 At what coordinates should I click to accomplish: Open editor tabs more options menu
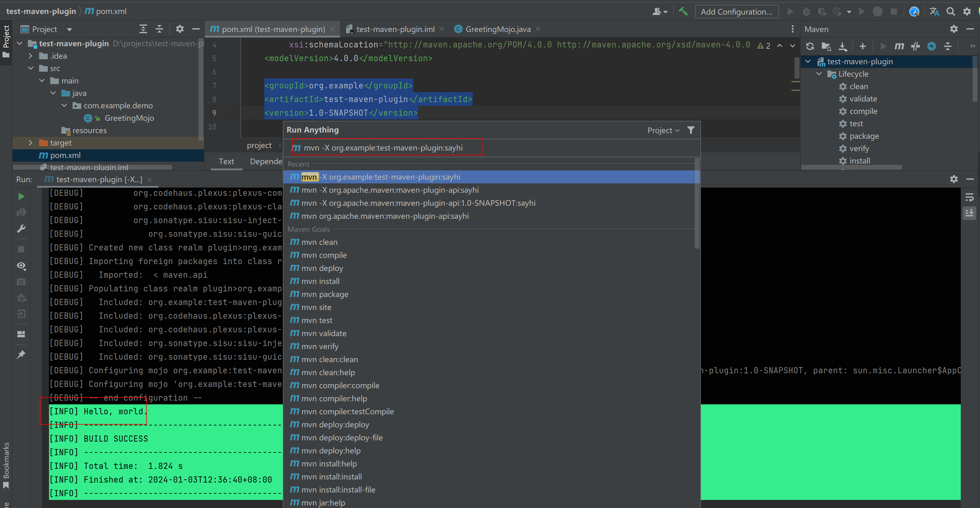point(792,29)
